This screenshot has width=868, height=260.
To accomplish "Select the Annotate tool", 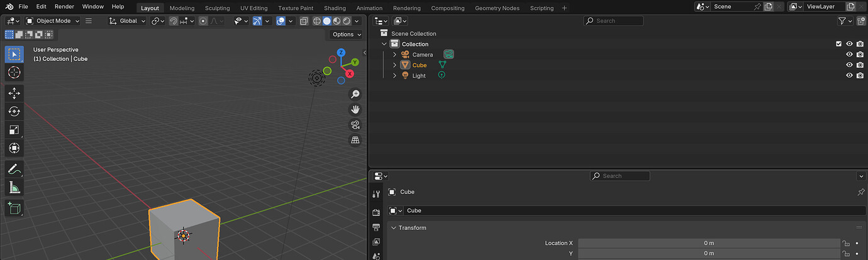I will coord(14,169).
